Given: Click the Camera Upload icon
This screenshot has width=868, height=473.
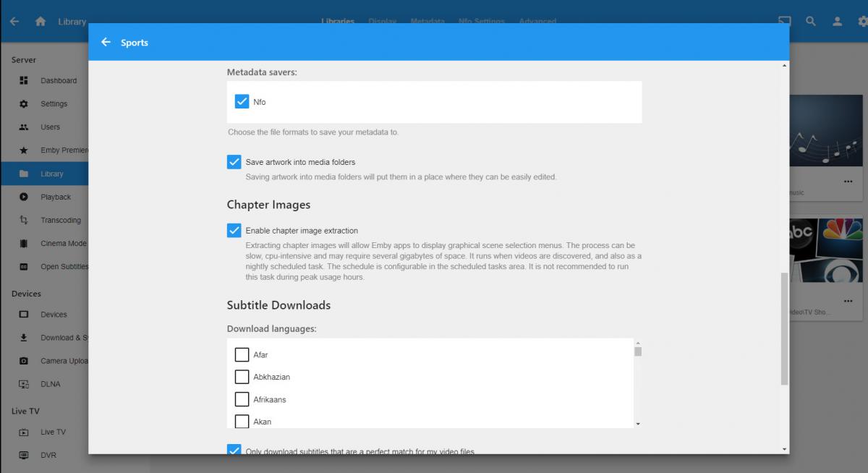Looking at the screenshot, I should click(x=24, y=361).
